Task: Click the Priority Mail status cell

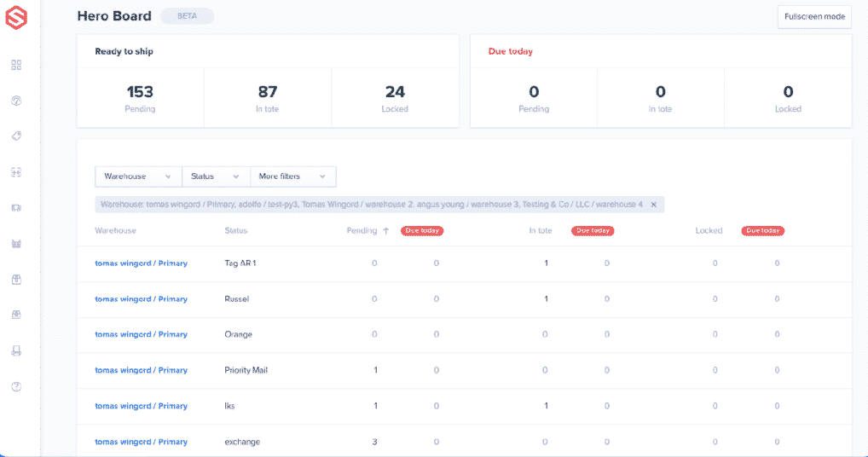Action: coord(246,370)
